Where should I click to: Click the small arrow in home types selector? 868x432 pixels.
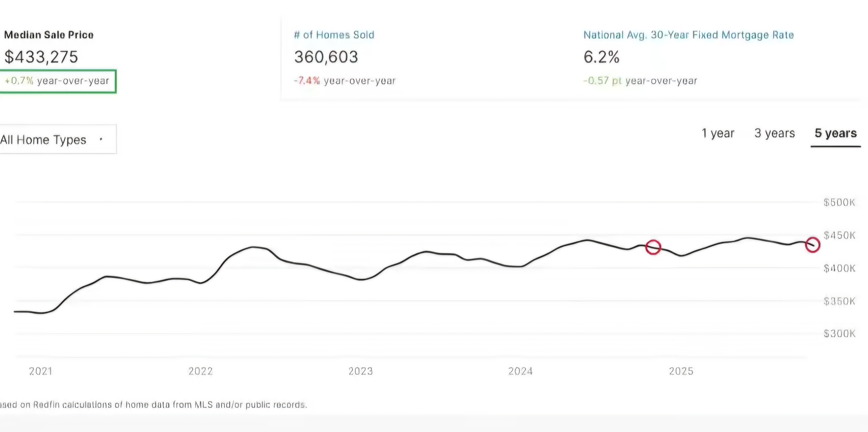(x=101, y=139)
